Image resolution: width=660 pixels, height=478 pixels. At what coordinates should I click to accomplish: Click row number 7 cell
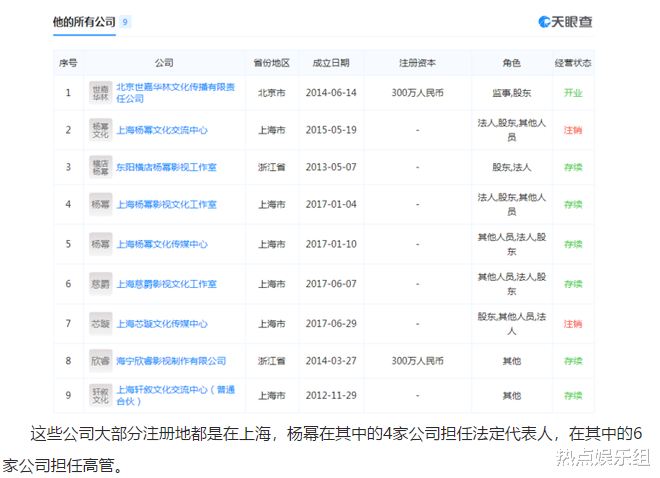(68, 324)
